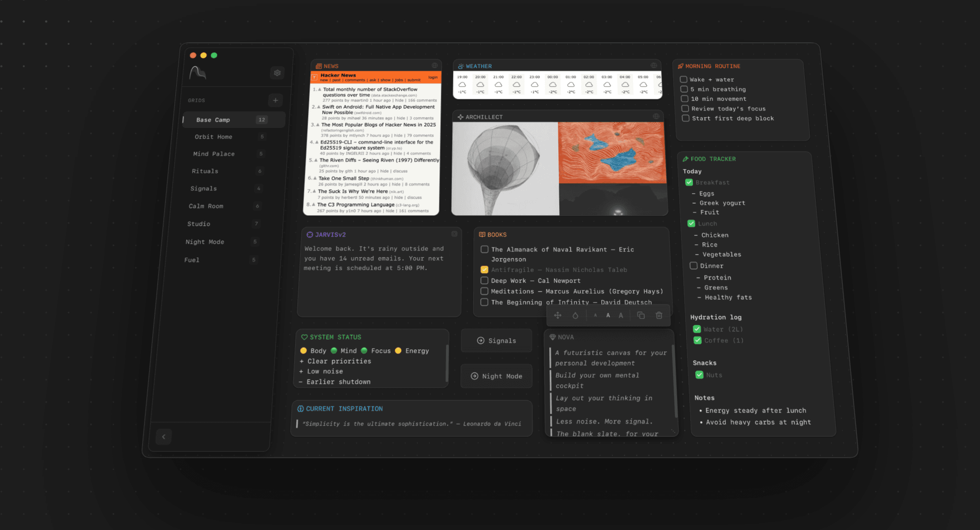Open the Rituals grid
Screen dimensions: 980x530
(229, 171)
